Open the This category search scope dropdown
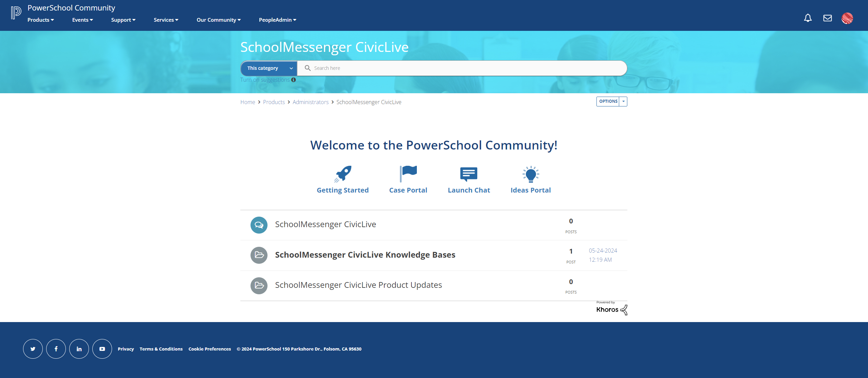The image size is (868, 378). (269, 68)
